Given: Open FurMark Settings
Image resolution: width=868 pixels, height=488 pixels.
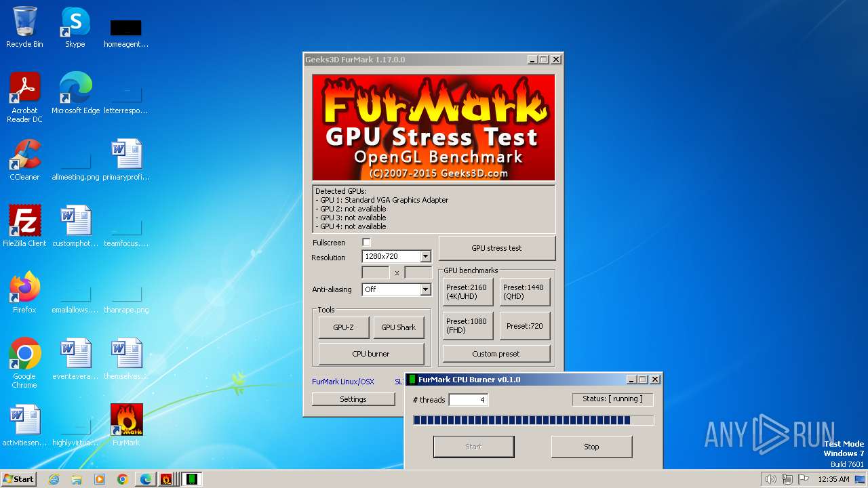Looking at the screenshot, I should pyautogui.click(x=353, y=399).
